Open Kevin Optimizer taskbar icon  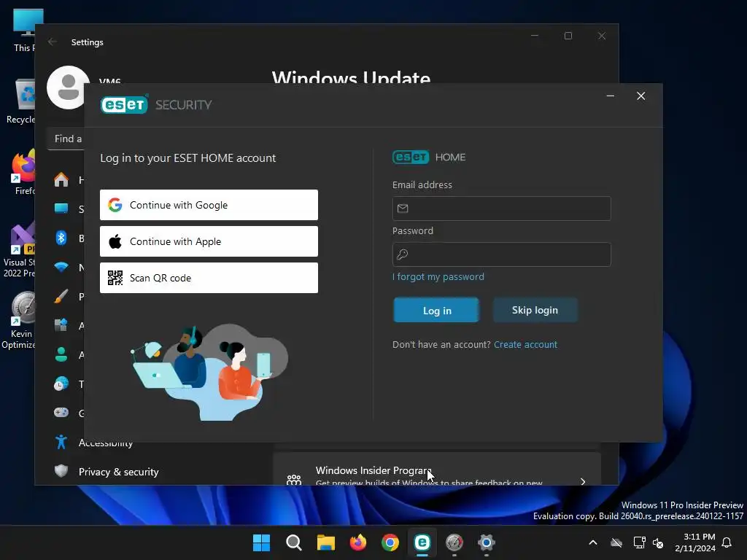coord(454,542)
